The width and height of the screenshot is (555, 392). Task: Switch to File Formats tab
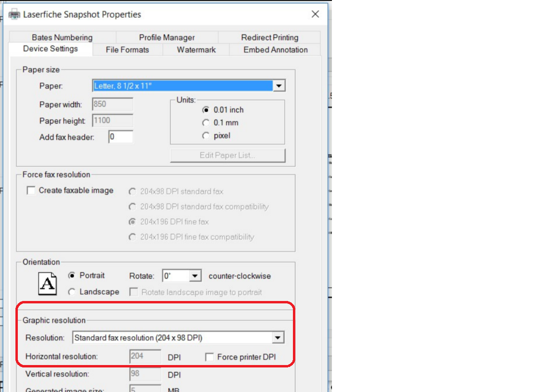tap(127, 50)
